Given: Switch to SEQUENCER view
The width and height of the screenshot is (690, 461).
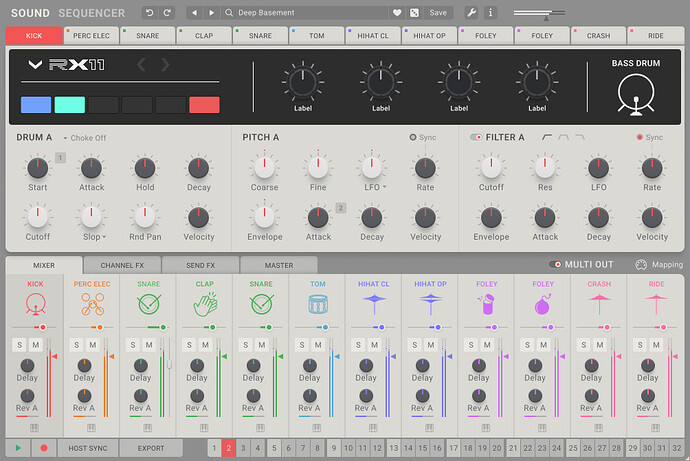Looking at the screenshot, I should [x=92, y=13].
